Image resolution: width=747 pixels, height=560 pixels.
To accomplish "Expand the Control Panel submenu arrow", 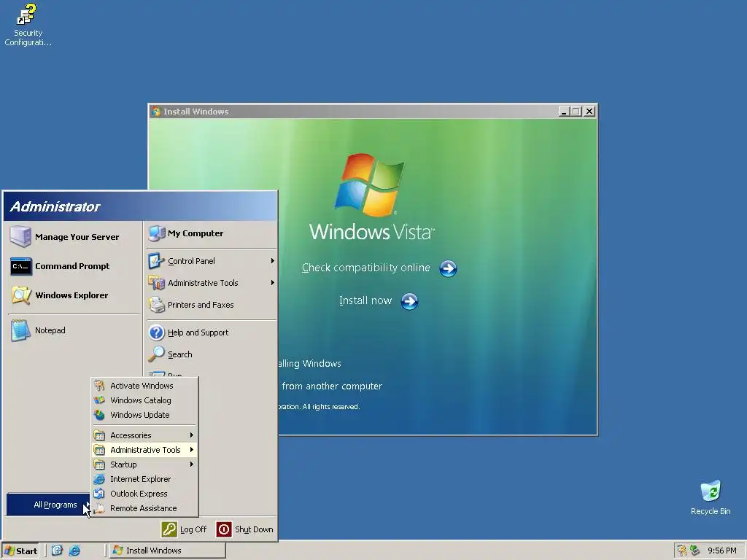I will (x=273, y=261).
